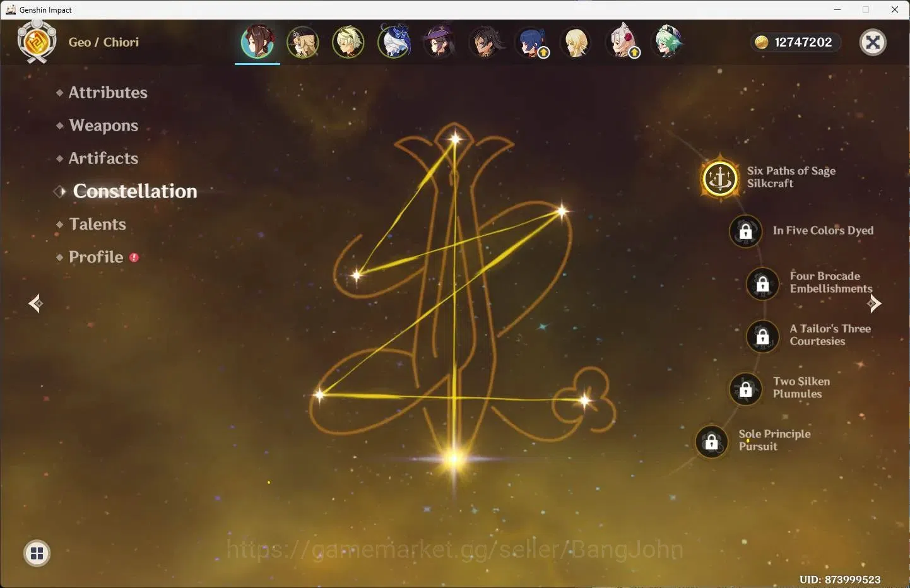Open the Artifacts section
The image size is (910, 588).
coord(103,158)
